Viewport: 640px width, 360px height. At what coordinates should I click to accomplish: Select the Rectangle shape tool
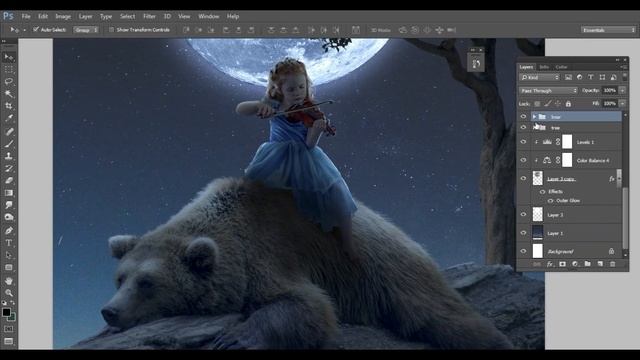coord(9,267)
